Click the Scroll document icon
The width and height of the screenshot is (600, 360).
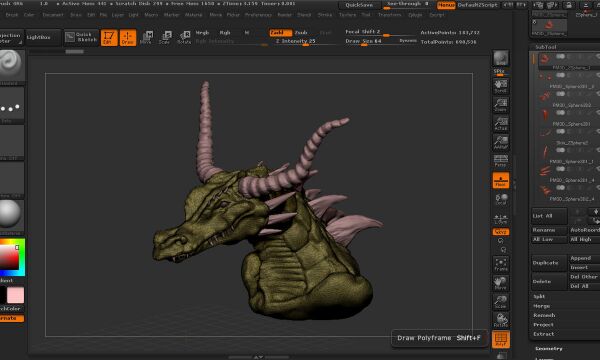point(501,86)
